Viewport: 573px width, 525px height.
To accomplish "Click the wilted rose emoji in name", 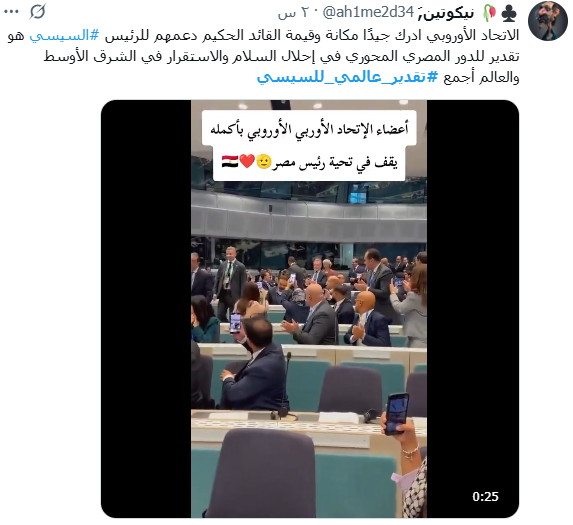I will coord(489,13).
